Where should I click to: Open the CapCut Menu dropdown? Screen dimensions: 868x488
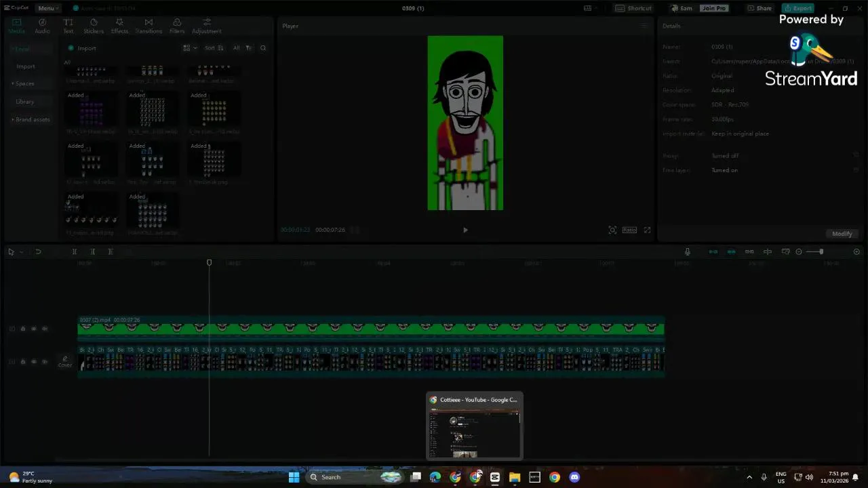48,8
